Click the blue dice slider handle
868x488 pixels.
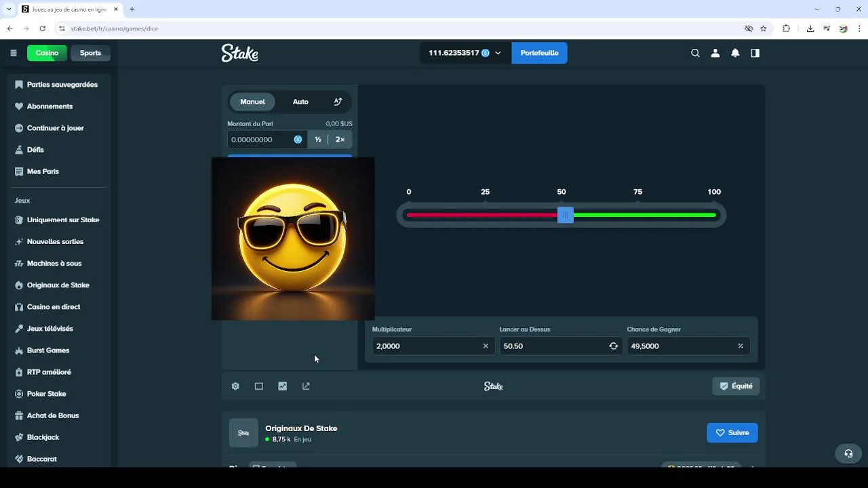point(566,215)
